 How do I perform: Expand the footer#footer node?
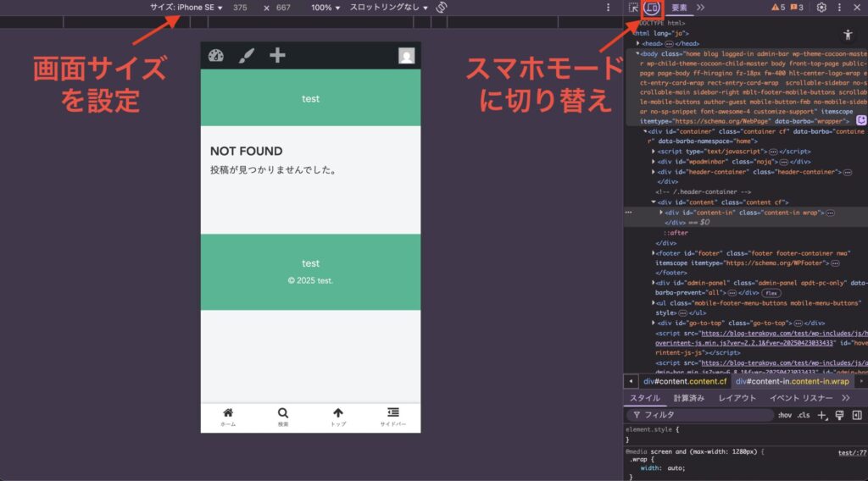(654, 252)
